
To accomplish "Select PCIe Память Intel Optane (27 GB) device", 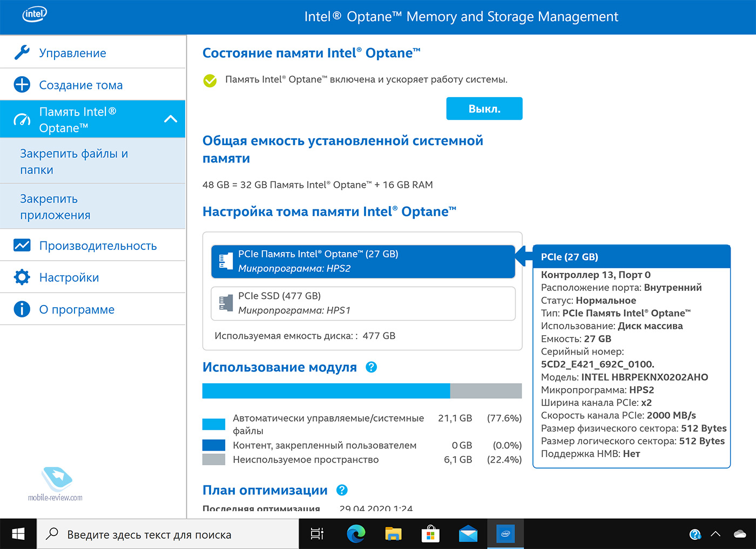I will point(363,261).
